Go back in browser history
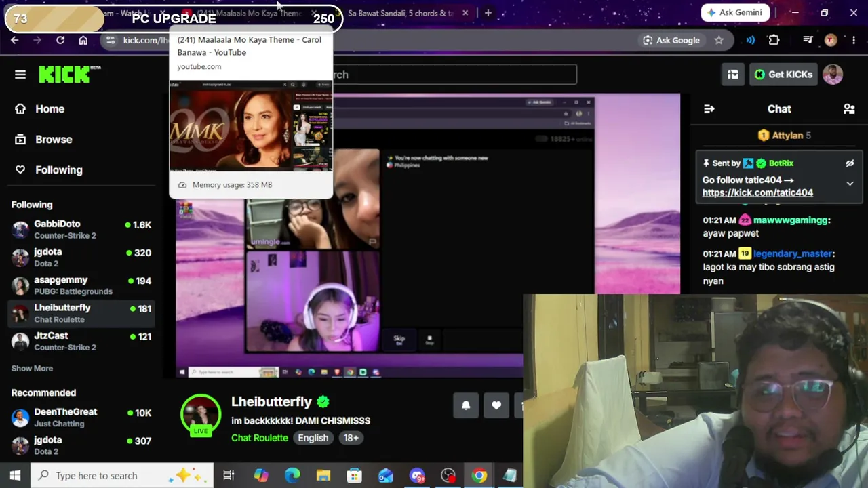The height and width of the screenshot is (488, 868). pos(15,41)
